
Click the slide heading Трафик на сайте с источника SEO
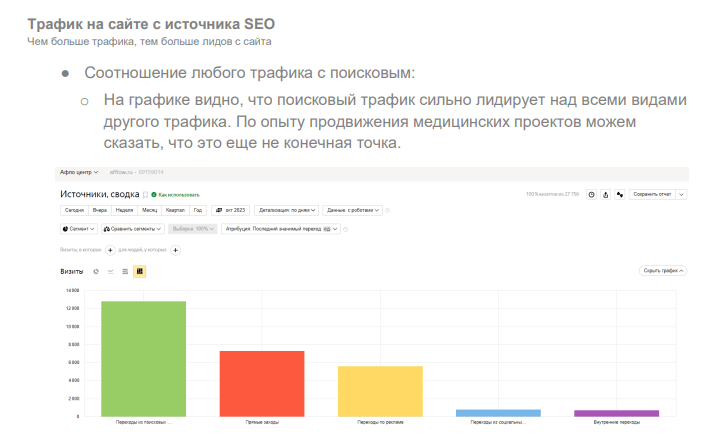point(151,24)
